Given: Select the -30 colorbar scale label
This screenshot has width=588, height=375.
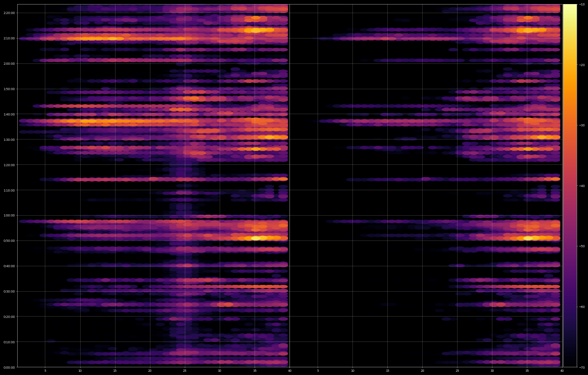Looking at the screenshot, I should pos(581,125).
